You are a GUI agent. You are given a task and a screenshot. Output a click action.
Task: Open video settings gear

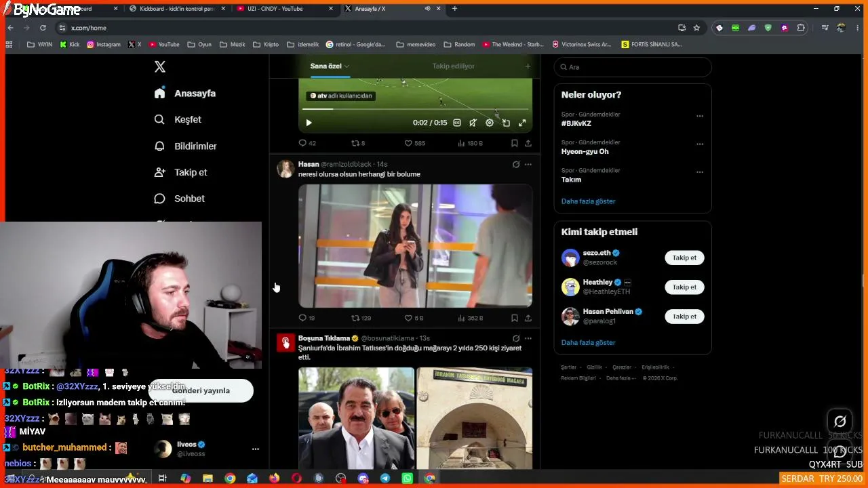(490, 123)
